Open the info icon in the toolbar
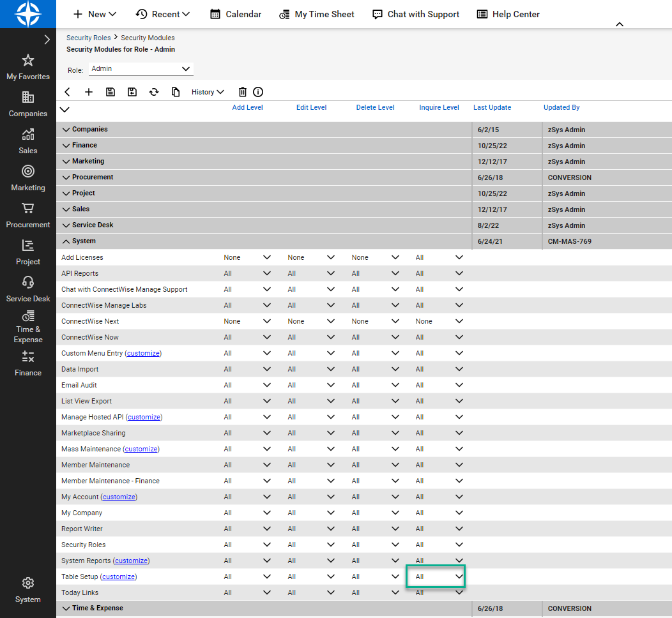672x618 pixels. pyautogui.click(x=258, y=92)
